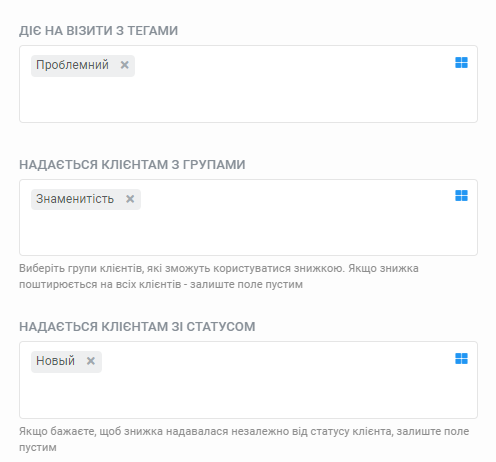Image resolution: width=496 pixels, height=462 pixels.
Task: Click the НАДАЄТЬСЯ КЛІЄНТАМ ЗІ СТАТУСОМ label
Action: click(x=137, y=327)
